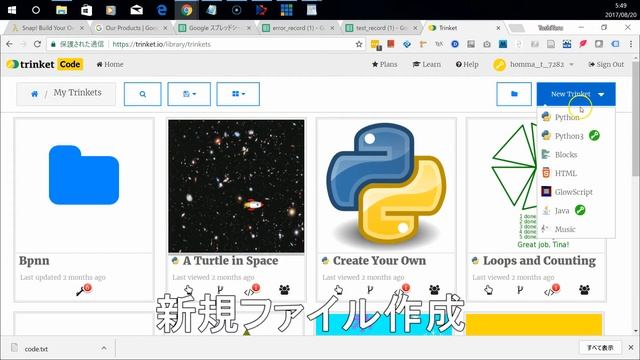Expand the grid view layout dropdown
640x360 pixels.
point(238,94)
